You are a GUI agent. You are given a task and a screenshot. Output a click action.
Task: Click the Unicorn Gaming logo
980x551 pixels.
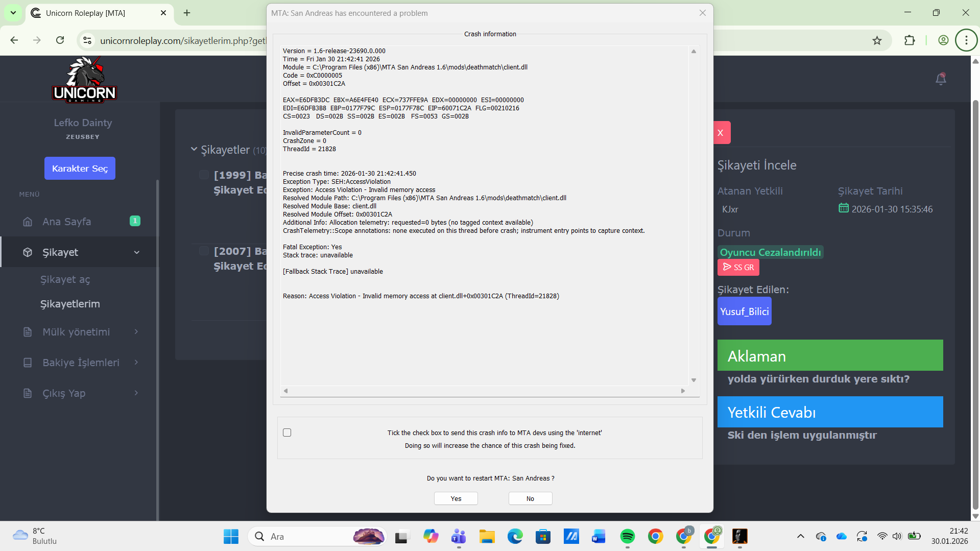click(85, 80)
